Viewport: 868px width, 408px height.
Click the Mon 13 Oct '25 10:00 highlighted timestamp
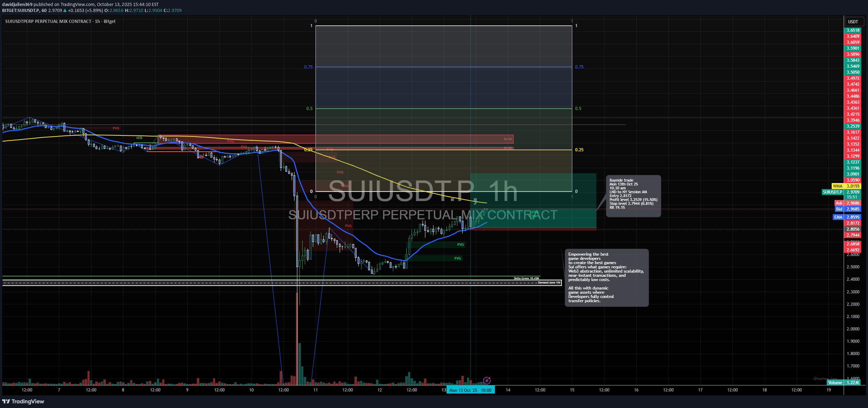point(470,390)
